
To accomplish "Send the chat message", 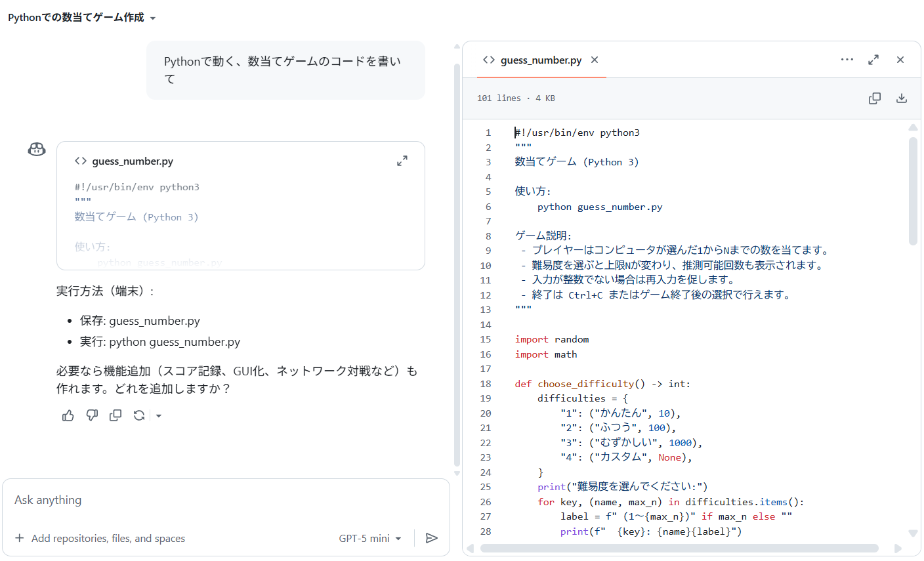I will click(431, 537).
